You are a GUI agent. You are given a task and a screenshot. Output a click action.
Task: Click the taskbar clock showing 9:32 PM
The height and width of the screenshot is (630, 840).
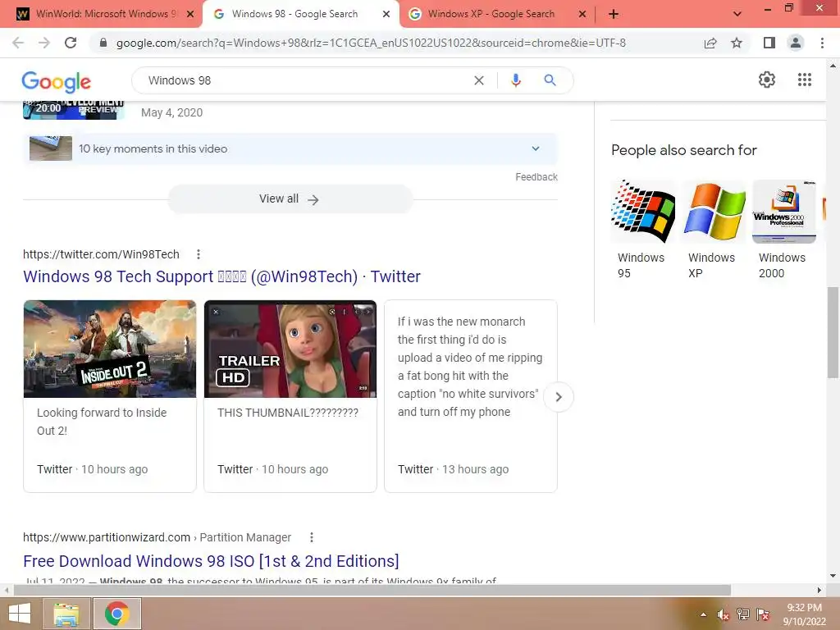click(804, 614)
